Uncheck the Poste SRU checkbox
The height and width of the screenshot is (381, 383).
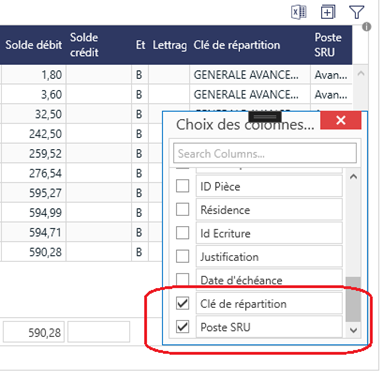pyautogui.click(x=182, y=327)
